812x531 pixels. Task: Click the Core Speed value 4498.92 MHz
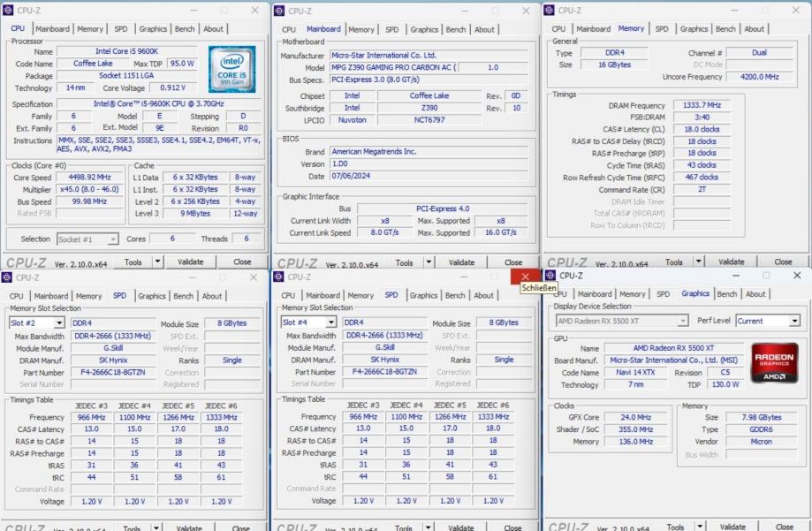89,178
